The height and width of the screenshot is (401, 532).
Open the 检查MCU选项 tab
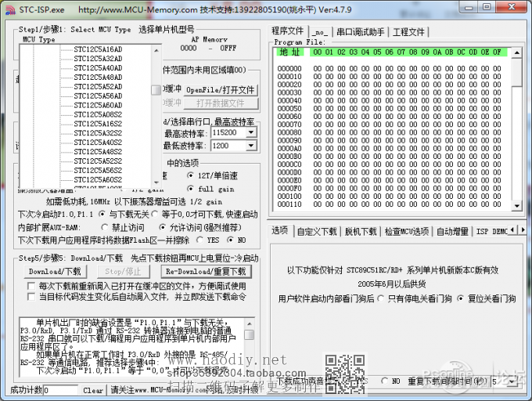(x=405, y=231)
